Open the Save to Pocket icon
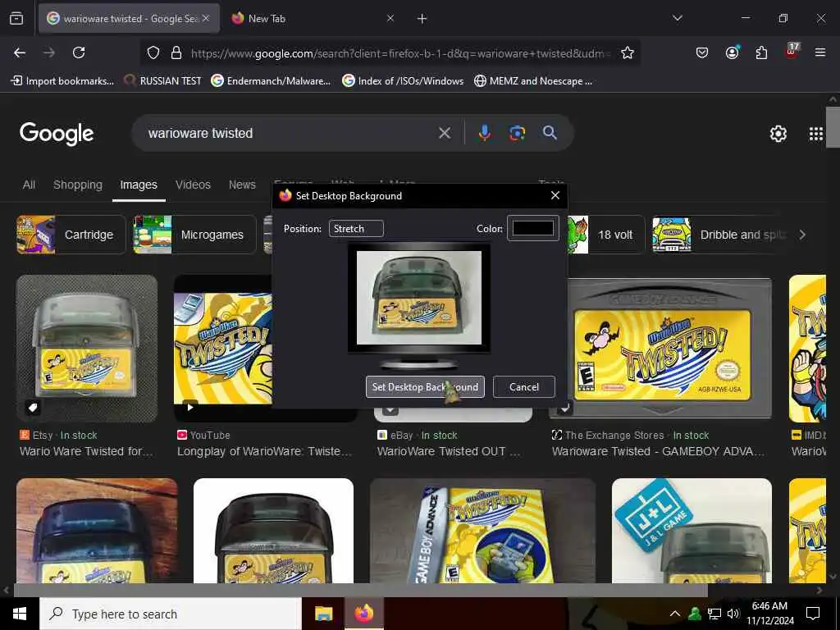The image size is (840, 630). pos(702,52)
